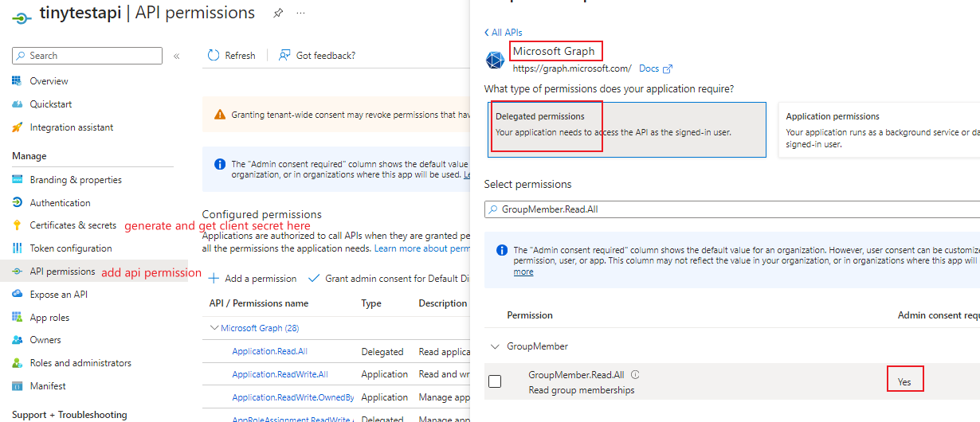980x422 pixels.
Task: Click the Overview icon in sidebar
Action: coord(17,81)
